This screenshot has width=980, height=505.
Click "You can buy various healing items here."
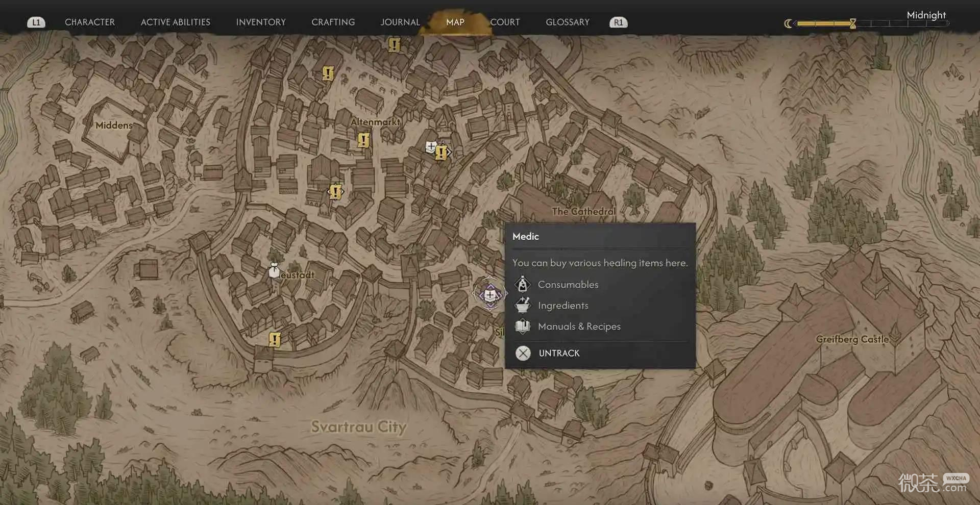[x=600, y=263]
